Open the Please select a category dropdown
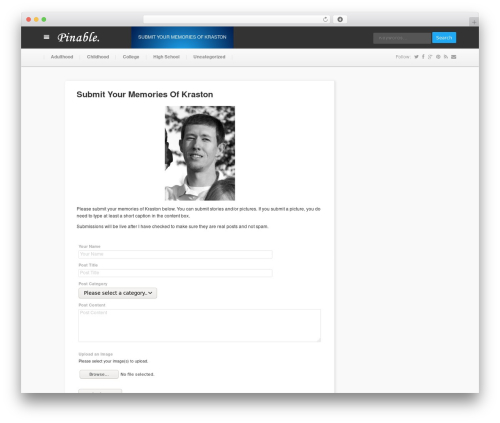The image size is (500, 423). click(118, 293)
